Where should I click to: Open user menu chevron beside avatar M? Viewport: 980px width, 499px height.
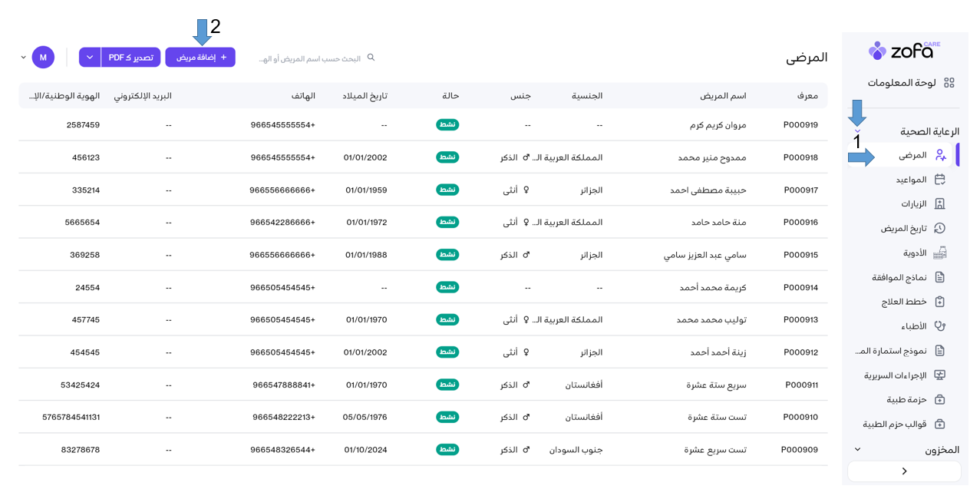pyautogui.click(x=23, y=58)
